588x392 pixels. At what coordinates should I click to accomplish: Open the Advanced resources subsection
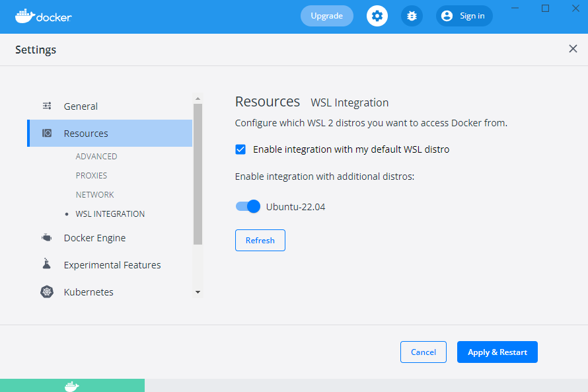coord(96,157)
